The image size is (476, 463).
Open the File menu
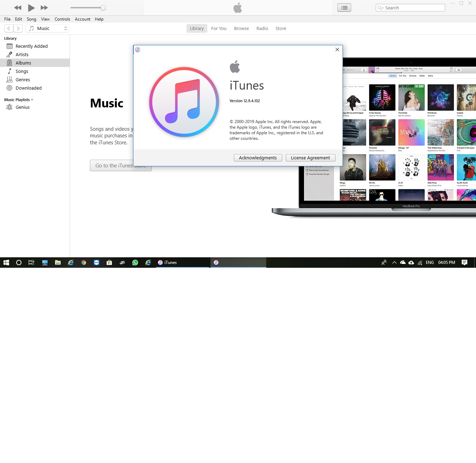(7, 19)
